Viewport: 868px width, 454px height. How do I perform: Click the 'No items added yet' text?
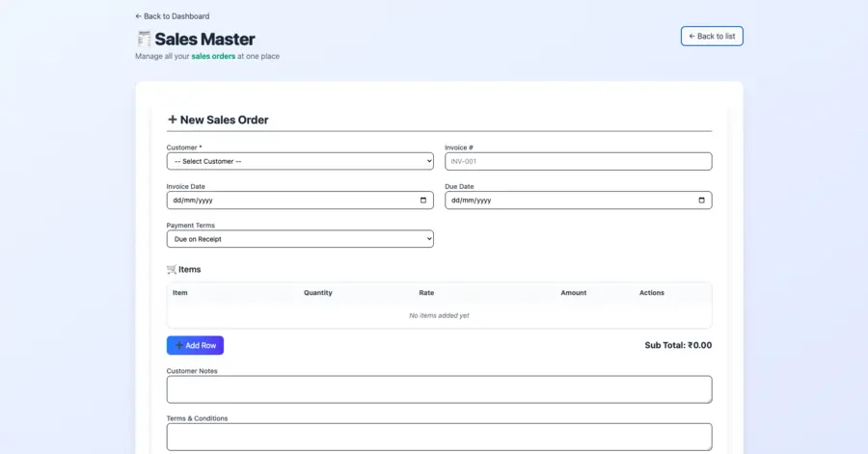click(439, 315)
